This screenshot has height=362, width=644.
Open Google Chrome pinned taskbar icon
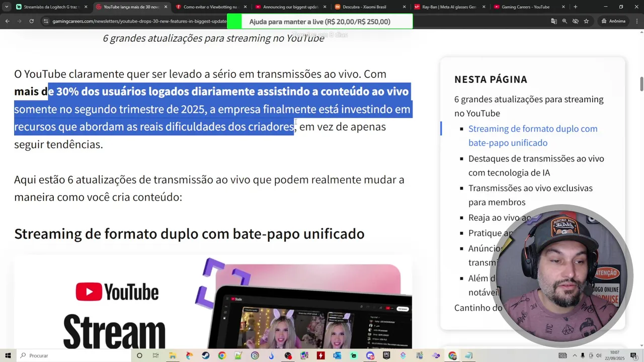(x=222, y=355)
